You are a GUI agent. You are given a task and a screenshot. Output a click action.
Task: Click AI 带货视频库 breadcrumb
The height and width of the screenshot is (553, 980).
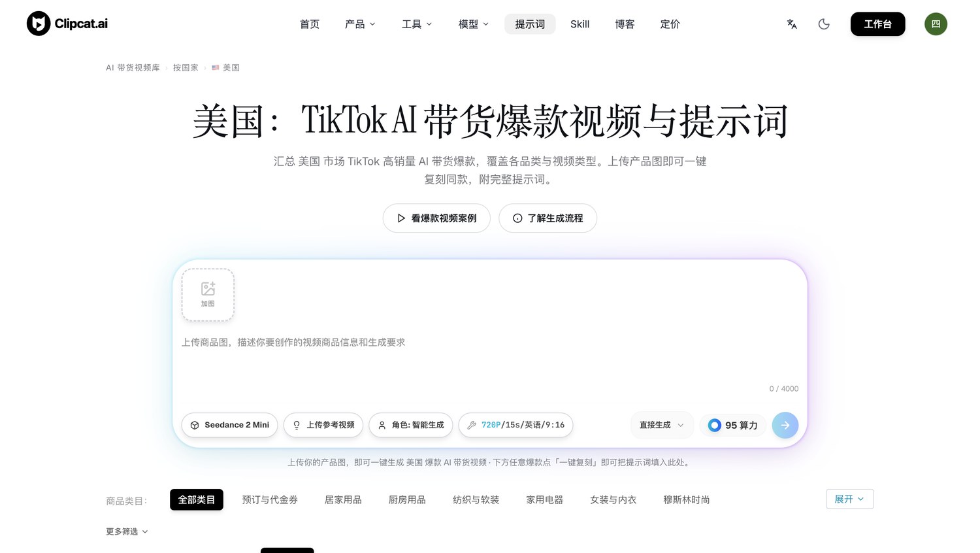pos(133,68)
